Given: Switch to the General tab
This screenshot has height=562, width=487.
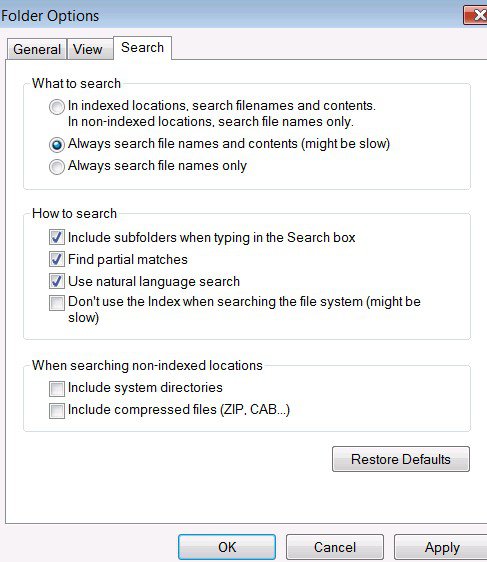Looking at the screenshot, I should [x=37, y=49].
